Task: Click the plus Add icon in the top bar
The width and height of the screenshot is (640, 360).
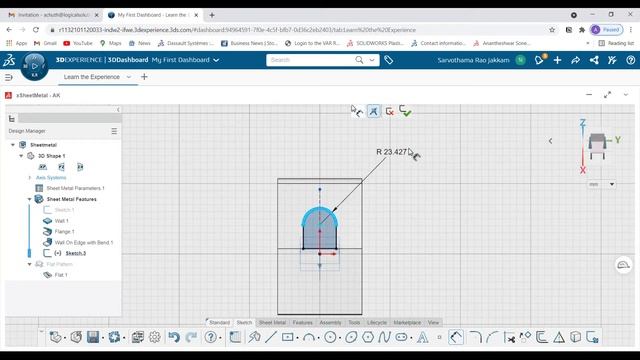Action: [x=557, y=60]
